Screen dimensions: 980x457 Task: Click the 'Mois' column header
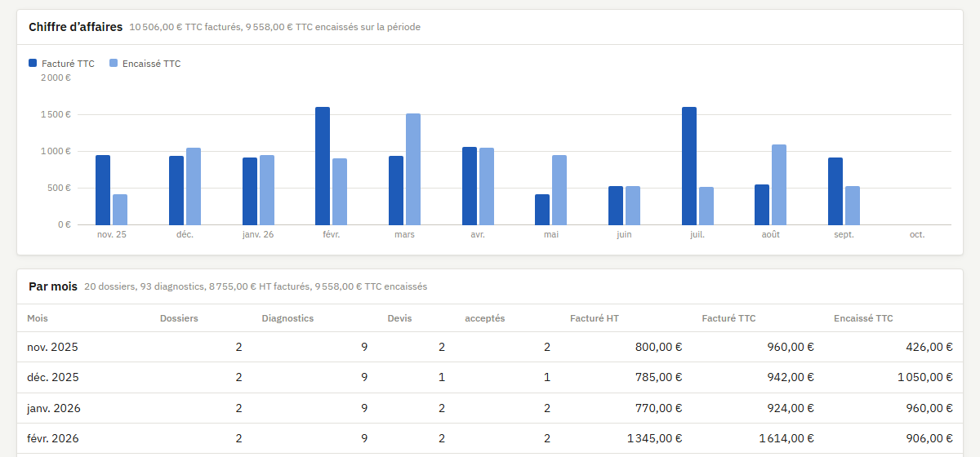coord(38,318)
